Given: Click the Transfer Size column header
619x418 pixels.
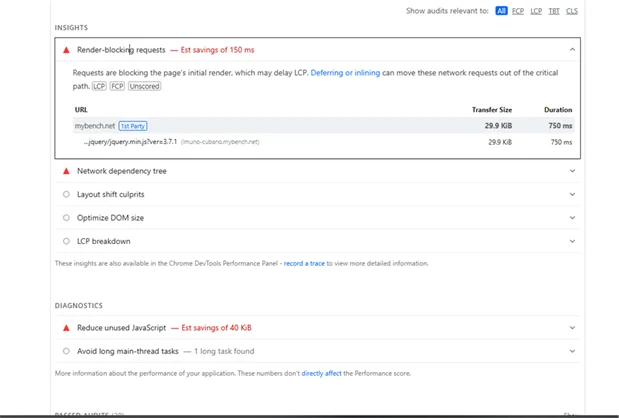Looking at the screenshot, I should 492,110.
